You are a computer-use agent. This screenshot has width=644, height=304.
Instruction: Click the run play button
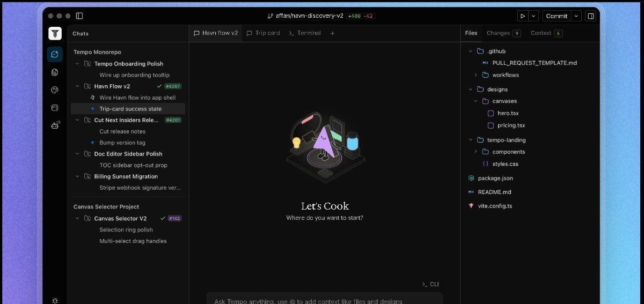pyautogui.click(x=523, y=16)
